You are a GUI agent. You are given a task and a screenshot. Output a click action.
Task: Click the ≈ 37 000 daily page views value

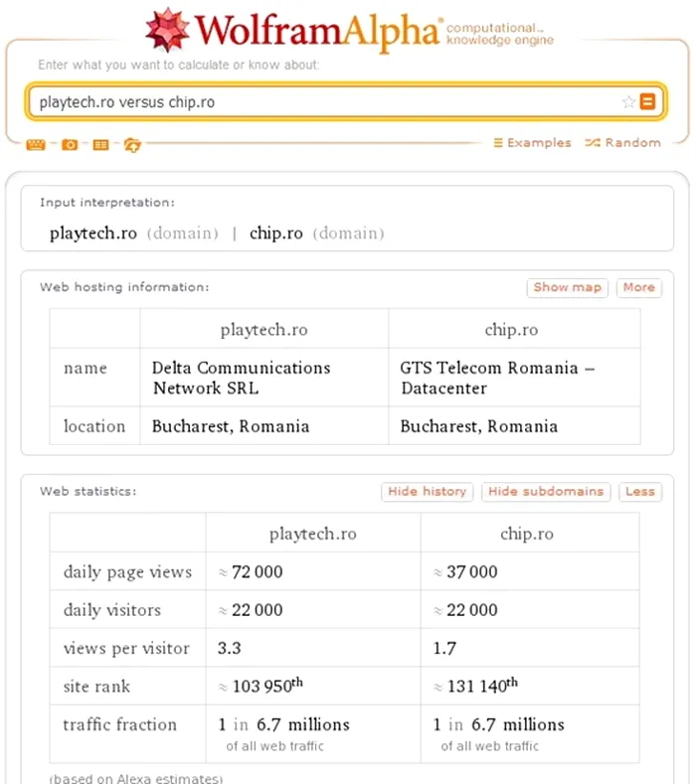(x=465, y=571)
